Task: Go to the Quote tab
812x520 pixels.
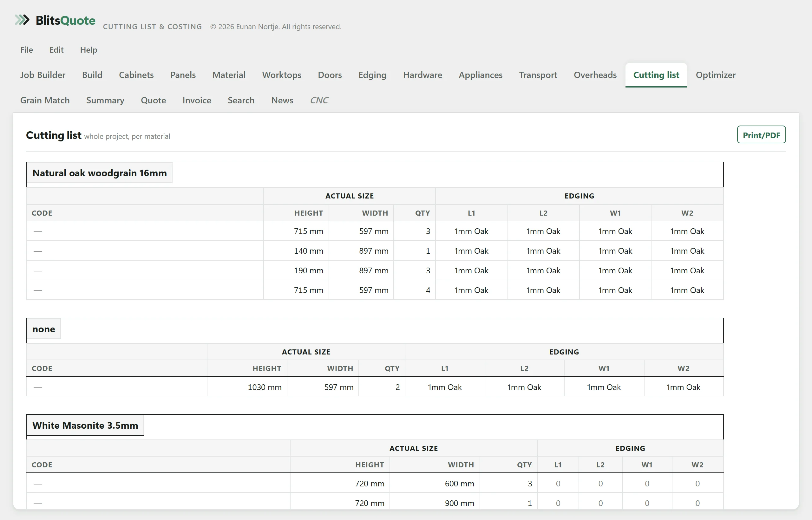Action: [x=153, y=100]
